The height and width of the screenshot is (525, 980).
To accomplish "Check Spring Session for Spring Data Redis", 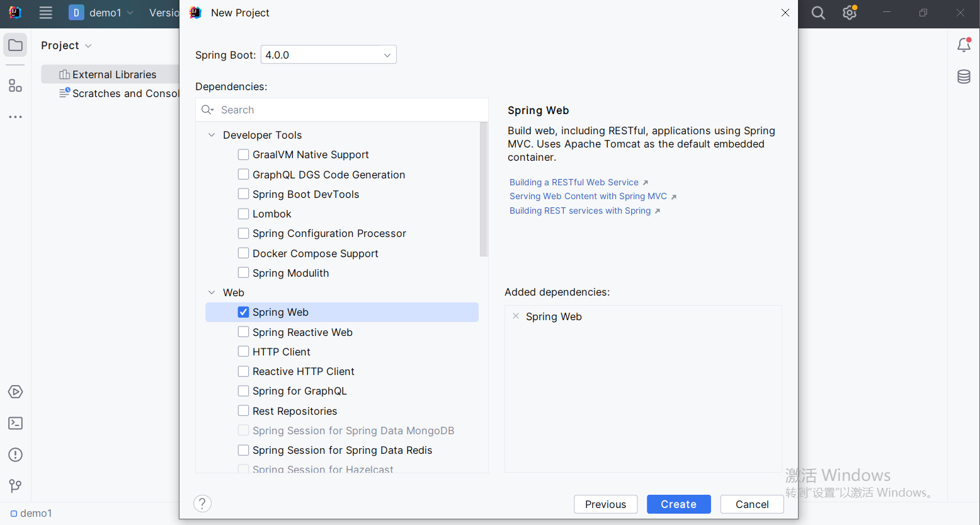I will [x=243, y=450].
